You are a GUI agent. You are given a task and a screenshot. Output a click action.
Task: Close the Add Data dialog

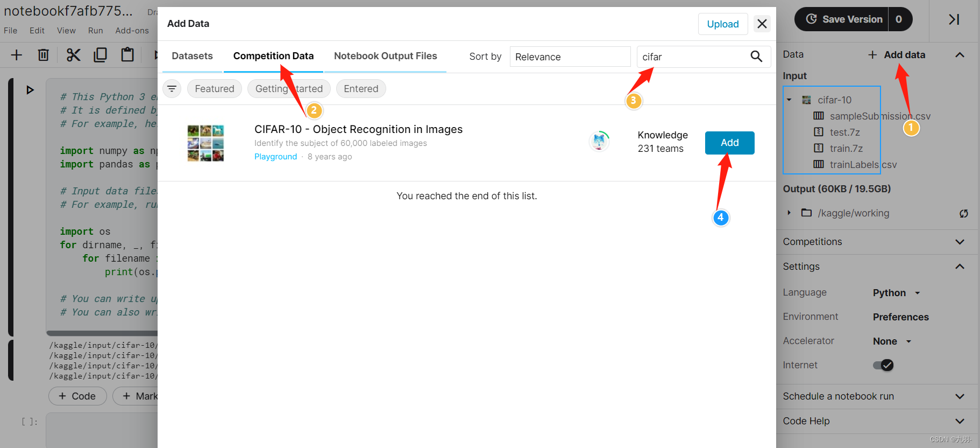(762, 24)
